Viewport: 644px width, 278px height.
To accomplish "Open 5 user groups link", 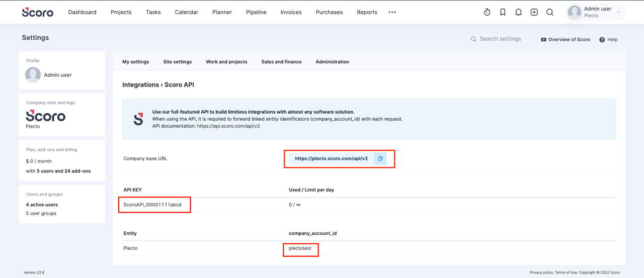I will coord(41,213).
